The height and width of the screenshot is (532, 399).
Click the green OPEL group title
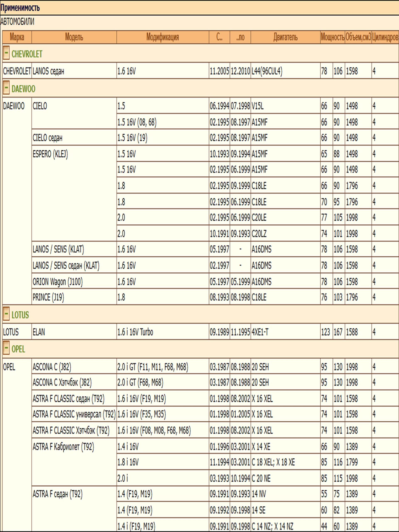coord(18,349)
